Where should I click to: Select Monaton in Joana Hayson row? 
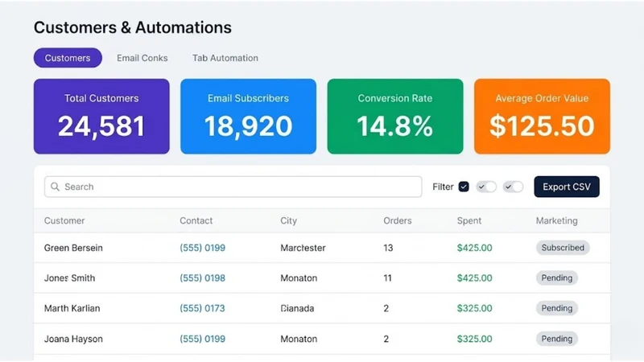point(299,339)
